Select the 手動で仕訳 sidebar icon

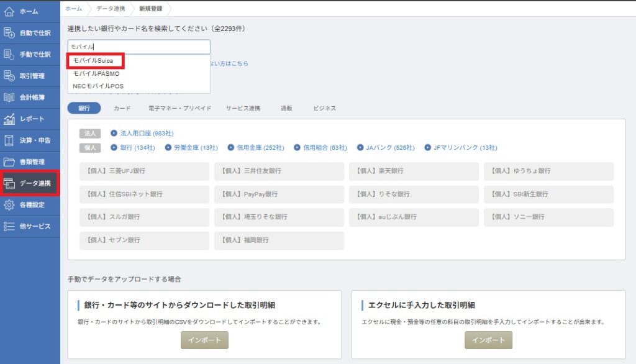coord(9,55)
